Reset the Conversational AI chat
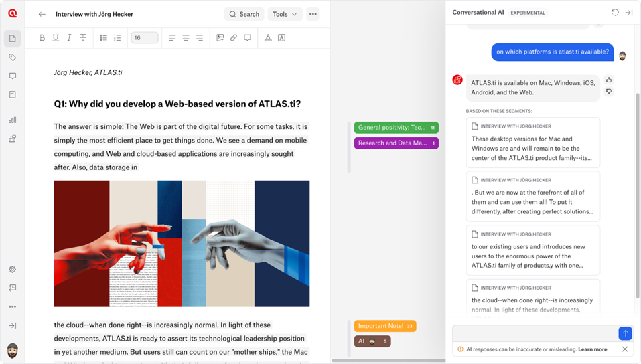This screenshot has height=364, width=641. pos(615,13)
